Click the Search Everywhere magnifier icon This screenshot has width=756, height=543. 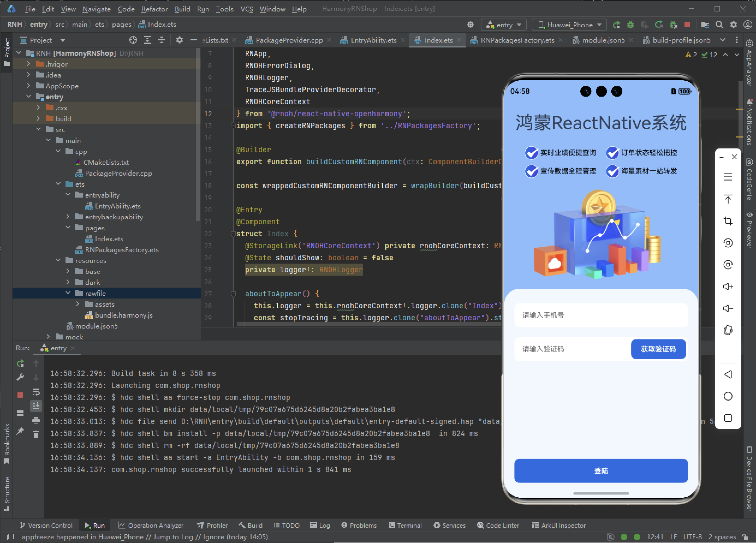point(719,25)
